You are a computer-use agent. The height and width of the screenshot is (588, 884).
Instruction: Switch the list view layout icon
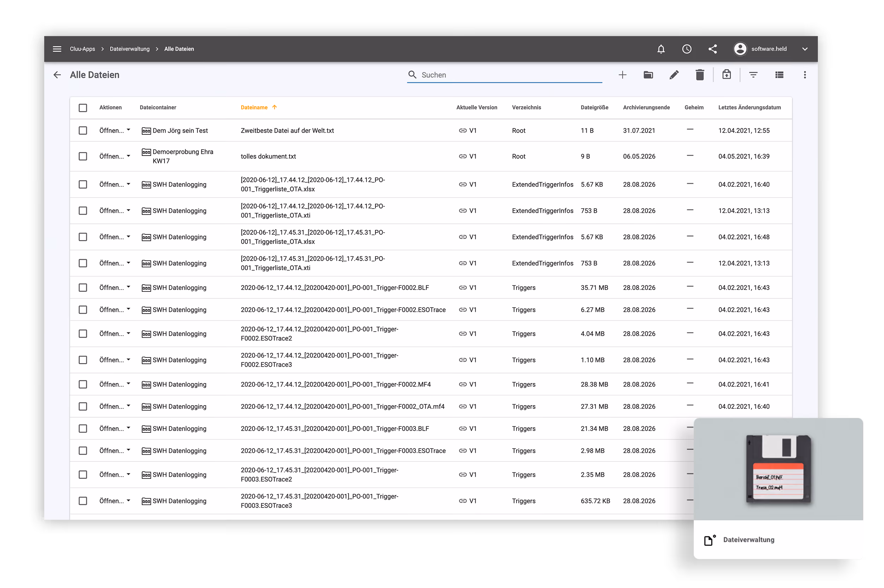click(779, 75)
